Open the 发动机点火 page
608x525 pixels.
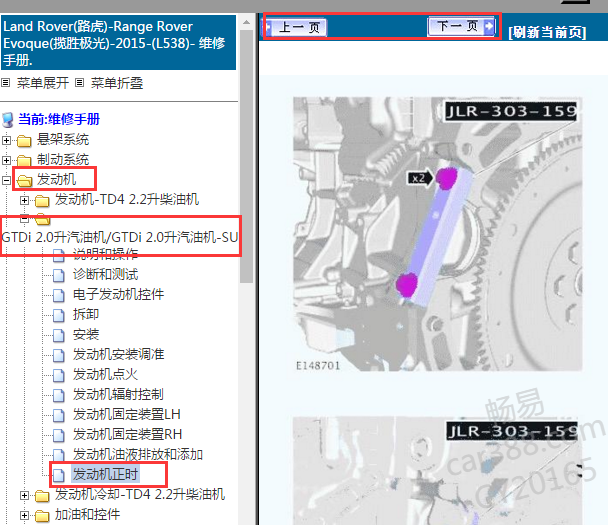pyautogui.click(x=105, y=375)
